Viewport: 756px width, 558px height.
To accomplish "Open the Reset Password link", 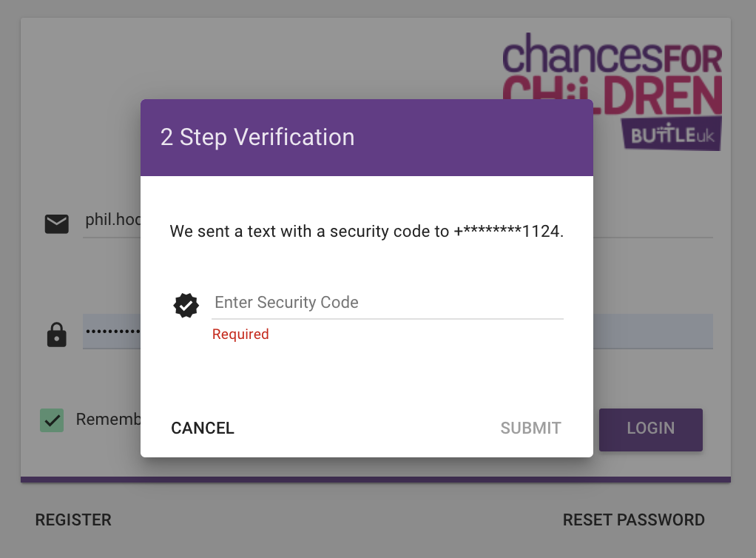I will point(633,520).
